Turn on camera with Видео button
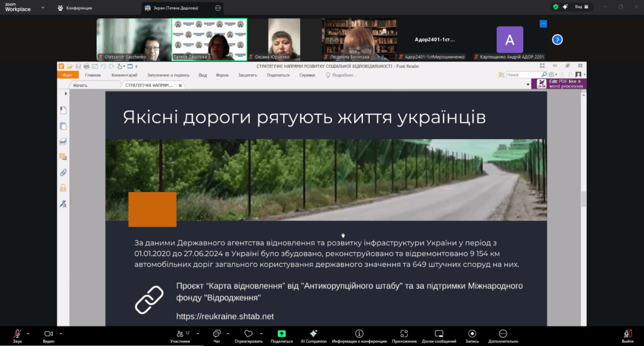The height and width of the screenshot is (346, 644). coord(48,334)
